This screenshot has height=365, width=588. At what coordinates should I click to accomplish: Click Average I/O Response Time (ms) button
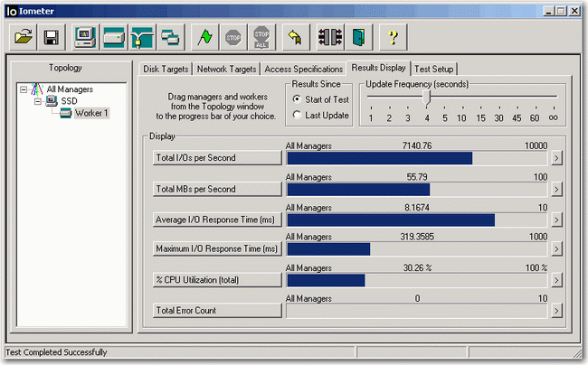[217, 220]
